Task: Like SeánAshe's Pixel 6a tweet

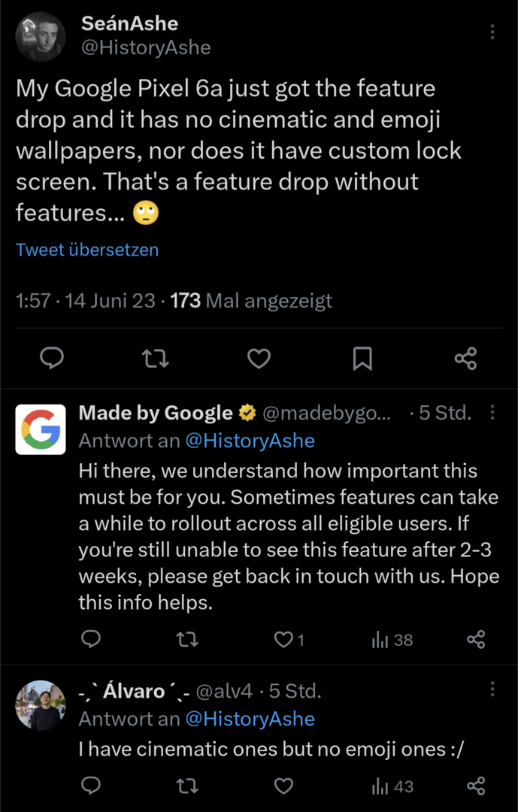Action: pos(259,359)
